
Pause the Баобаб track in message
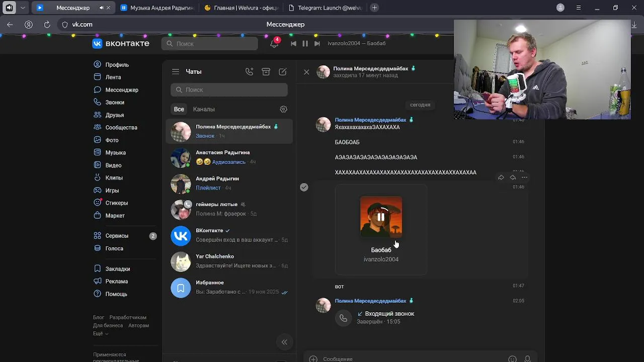381,217
